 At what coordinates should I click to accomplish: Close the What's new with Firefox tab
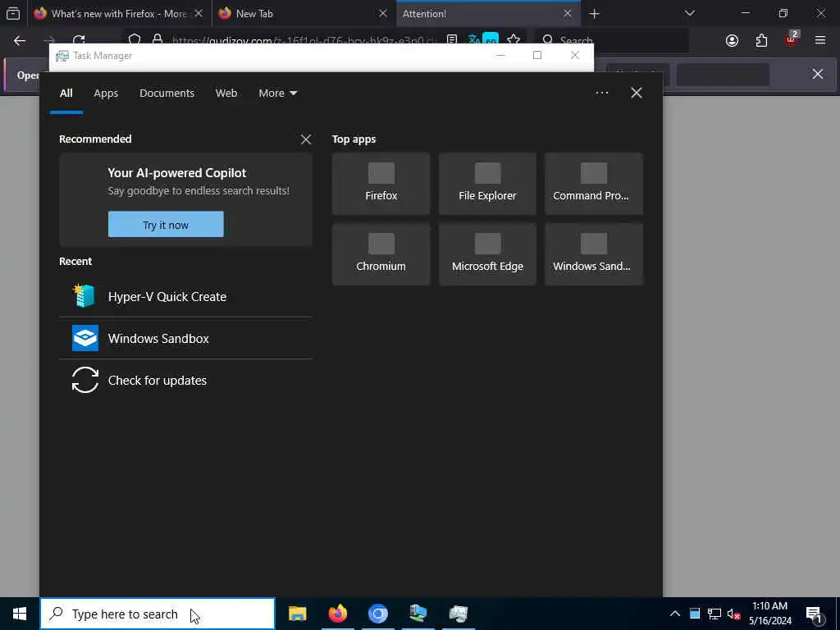pos(199,13)
